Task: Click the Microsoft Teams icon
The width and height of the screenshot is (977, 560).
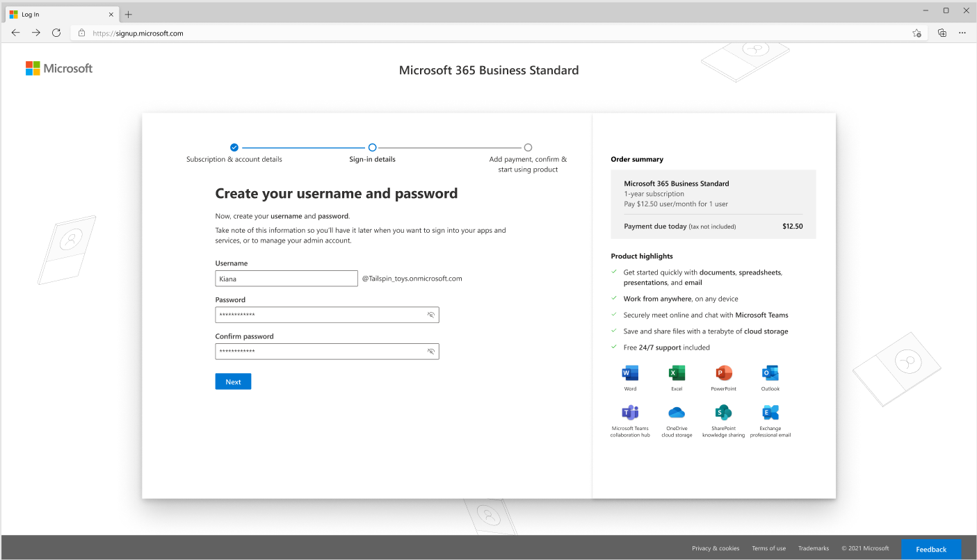Action: tap(630, 412)
